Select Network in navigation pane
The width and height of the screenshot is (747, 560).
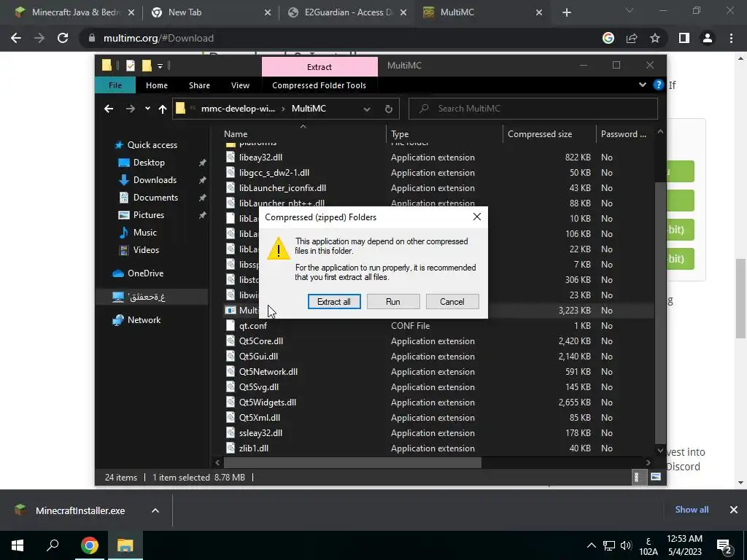pyautogui.click(x=144, y=320)
